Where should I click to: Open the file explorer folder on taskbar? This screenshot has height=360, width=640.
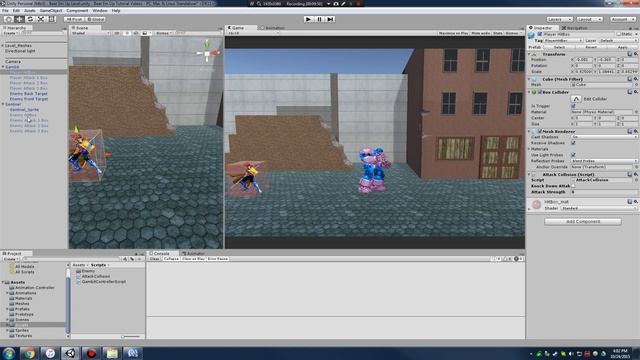point(112,353)
